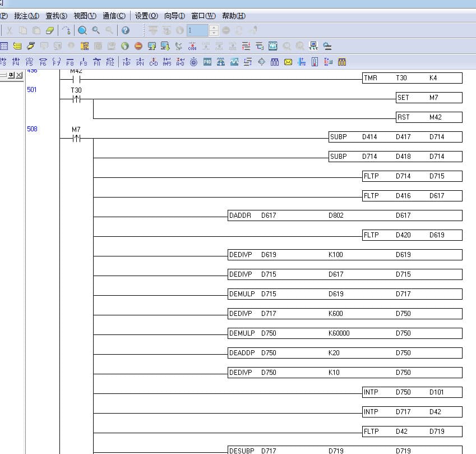
Task: Insert F6 output coil element
Action: pyautogui.click(x=43, y=62)
